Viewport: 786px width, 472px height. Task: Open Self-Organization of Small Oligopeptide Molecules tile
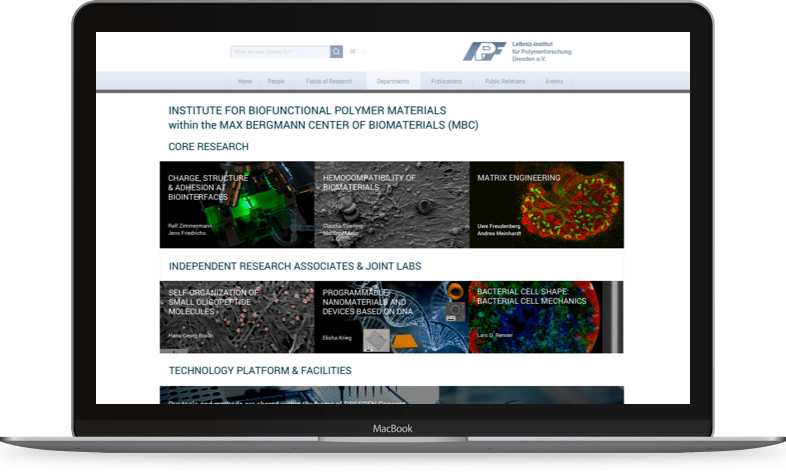(x=237, y=317)
